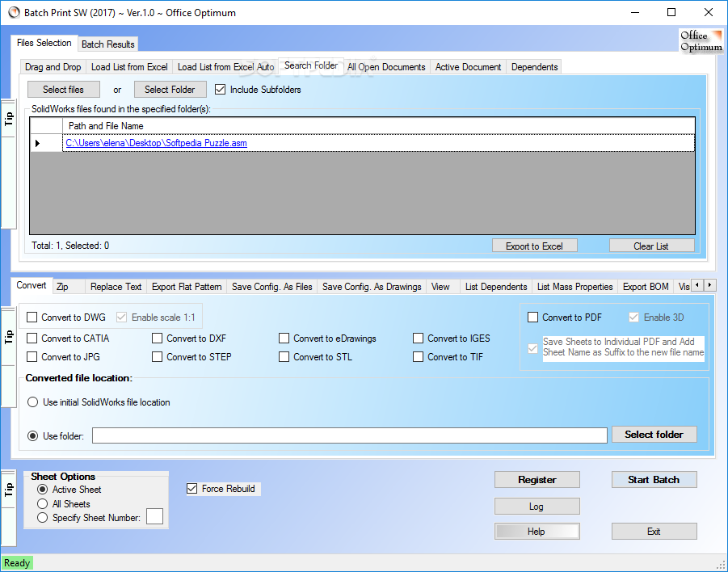Toggle Force Rebuild checkbox
This screenshot has width=728, height=572.
tap(191, 489)
